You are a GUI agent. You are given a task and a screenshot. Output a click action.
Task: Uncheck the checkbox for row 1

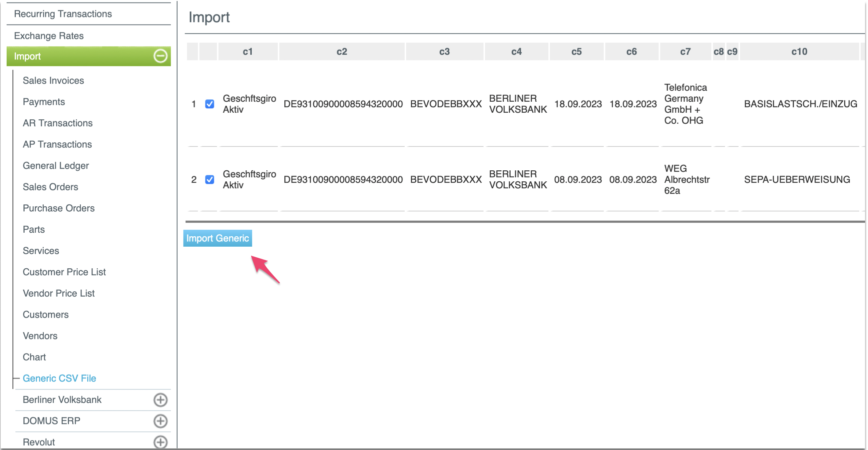tap(209, 104)
